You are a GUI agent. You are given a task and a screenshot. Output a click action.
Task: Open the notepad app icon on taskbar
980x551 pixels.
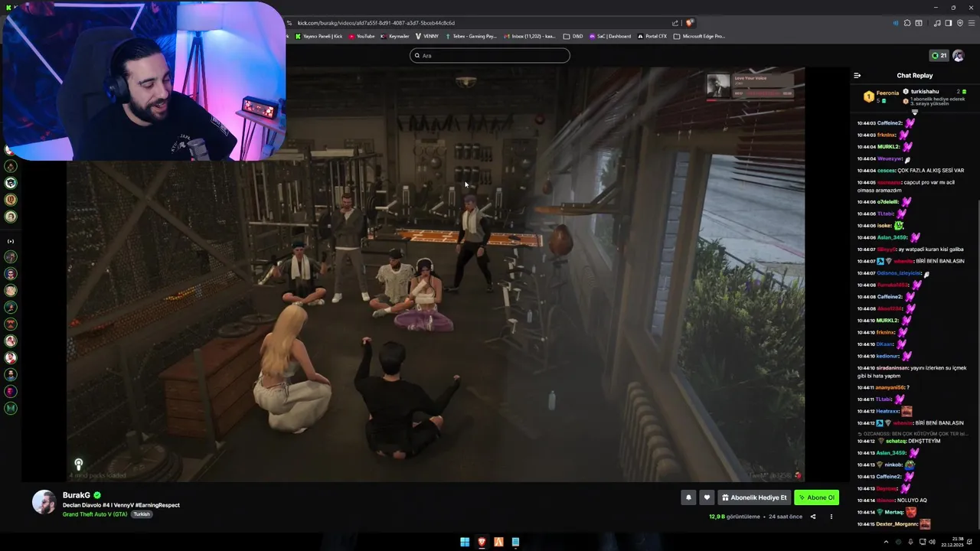click(515, 542)
